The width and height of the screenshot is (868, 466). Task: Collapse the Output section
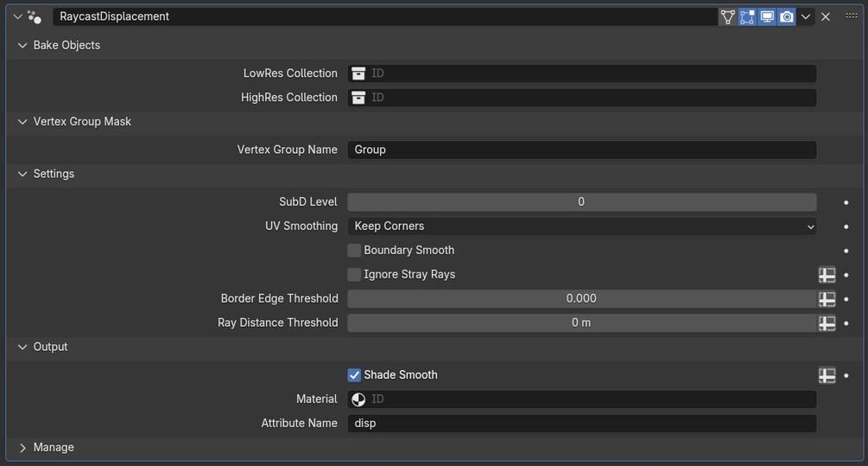22,347
